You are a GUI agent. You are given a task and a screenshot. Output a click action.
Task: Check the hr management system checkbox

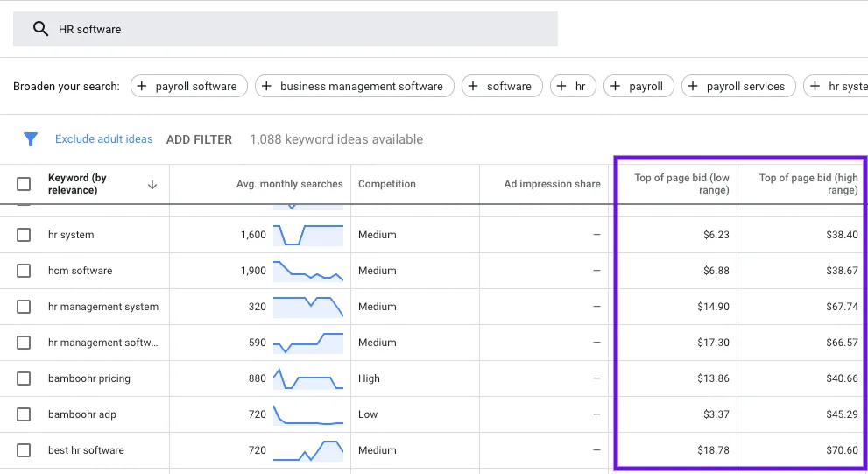click(x=24, y=307)
